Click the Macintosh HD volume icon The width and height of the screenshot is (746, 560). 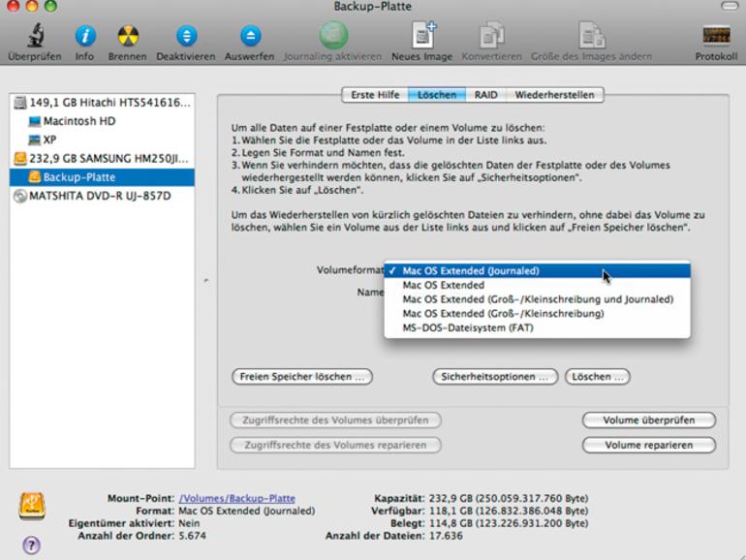(34, 121)
